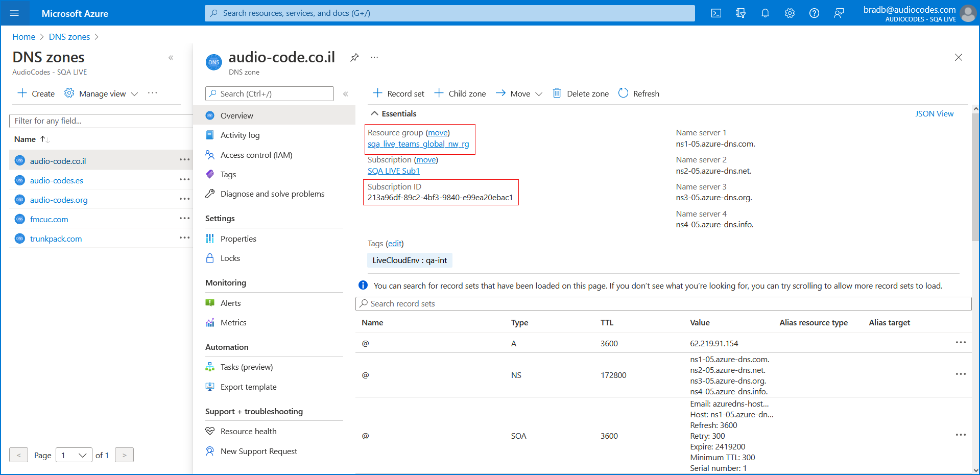
Task: Open context menu for audio-codes.es zone
Action: coord(184,180)
